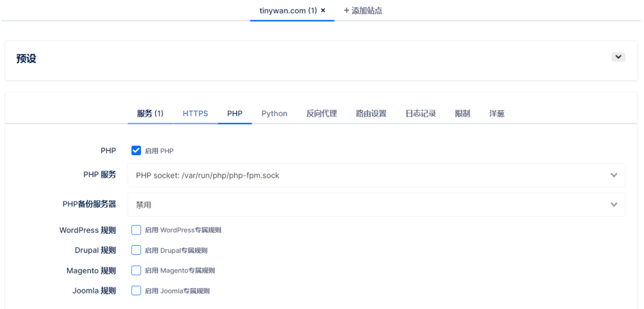644x309 pixels.
Task: Click the PHP备份服务器 field label
Action: pyautogui.click(x=89, y=204)
